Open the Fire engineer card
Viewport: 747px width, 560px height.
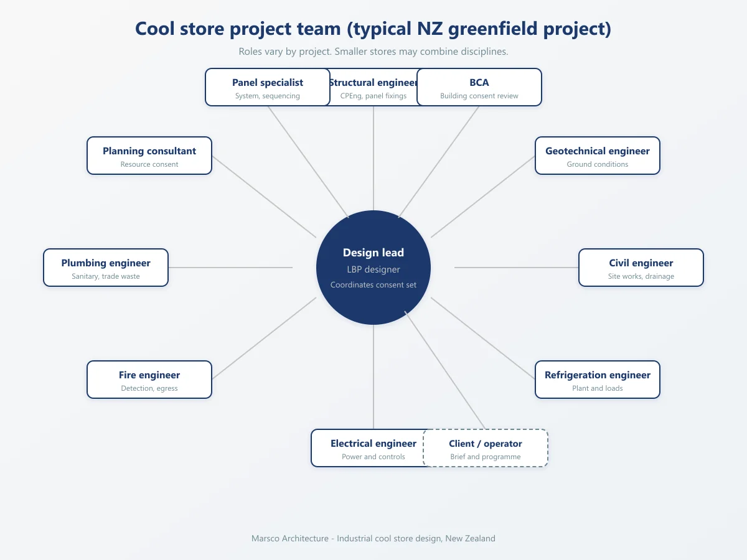(149, 380)
